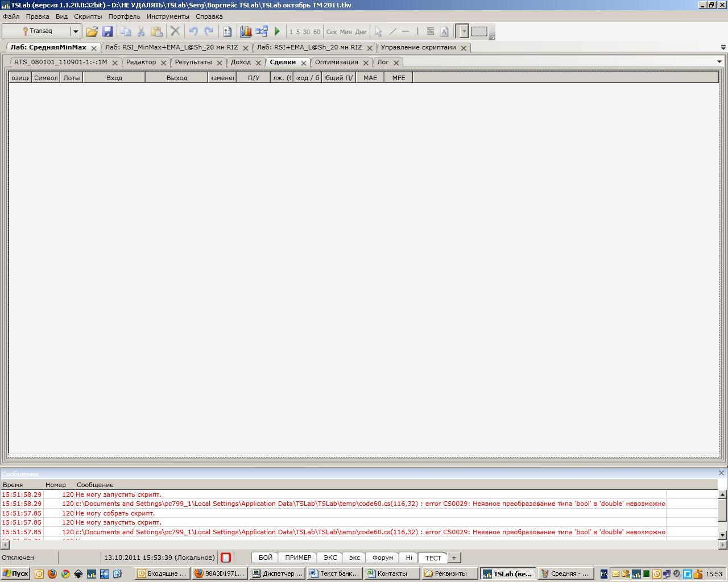Image resolution: width=728 pixels, height=582 pixels.
Task: Open Диспетчер window from the taskbar
Action: pyautogui.click(x=278, y=573)
